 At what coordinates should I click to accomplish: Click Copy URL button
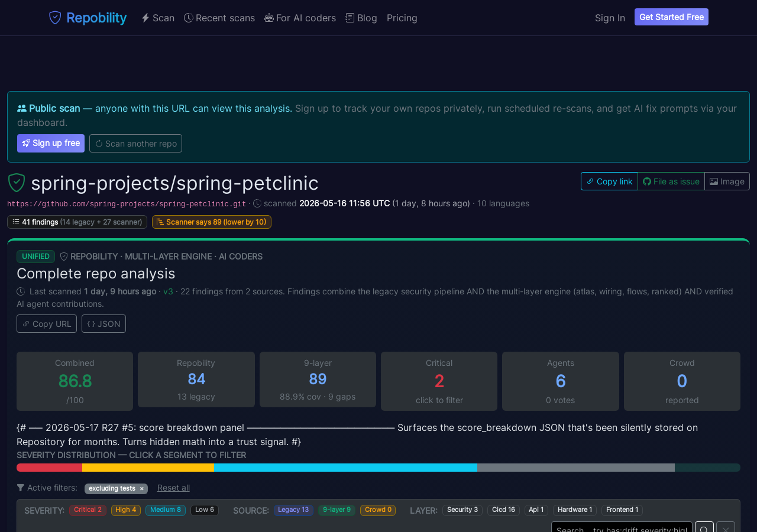(x=47, y=323)
